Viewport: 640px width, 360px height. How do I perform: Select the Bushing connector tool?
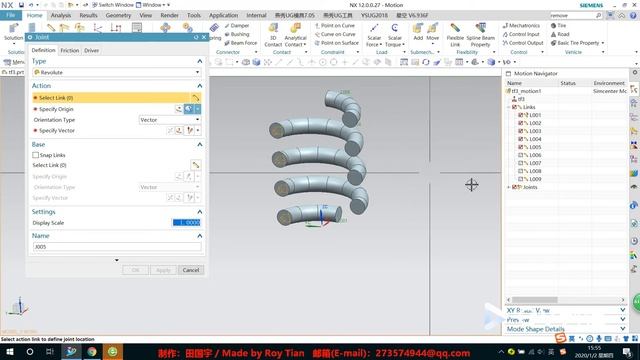click(237, 34)
